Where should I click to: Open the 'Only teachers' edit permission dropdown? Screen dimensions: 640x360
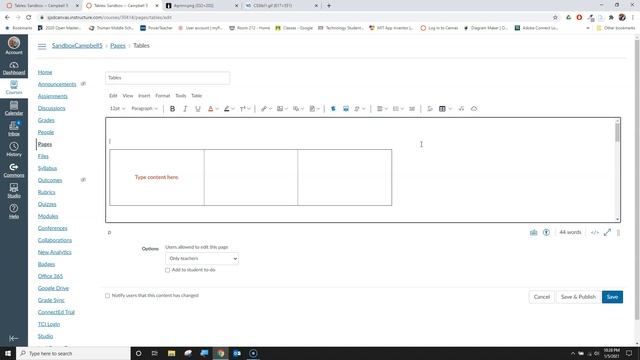point(202,258)
